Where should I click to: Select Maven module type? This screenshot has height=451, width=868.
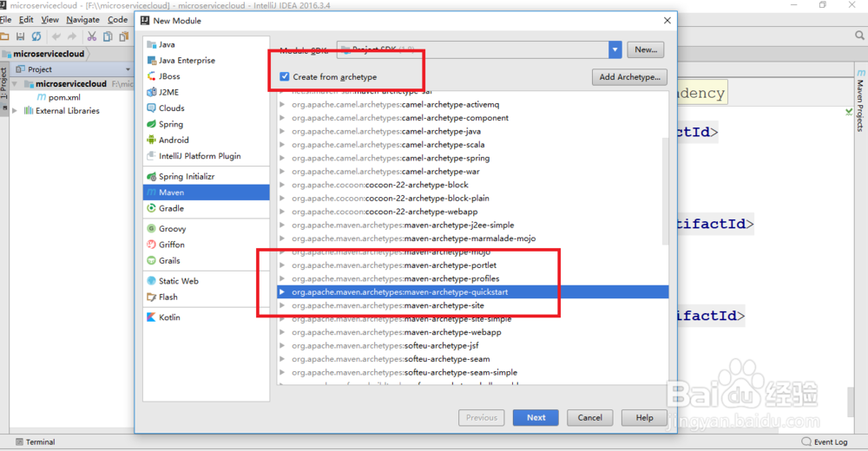(x=206, y=193)
